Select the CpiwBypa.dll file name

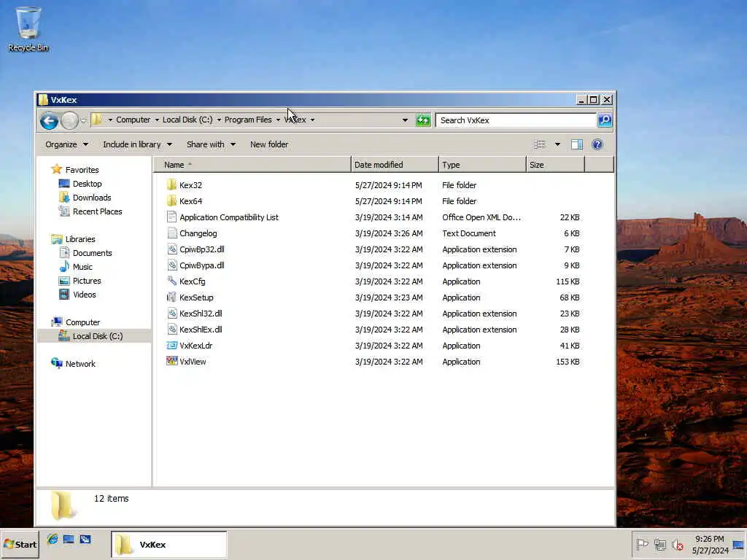(x=202, y=265)
